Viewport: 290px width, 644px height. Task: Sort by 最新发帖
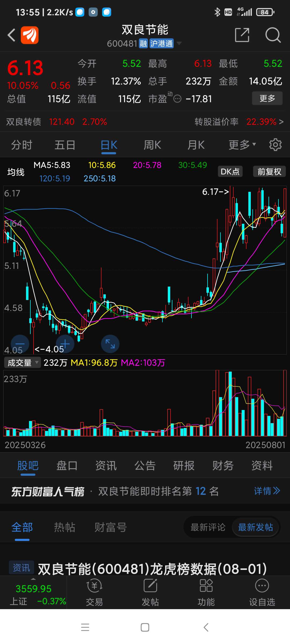(255, 527)
